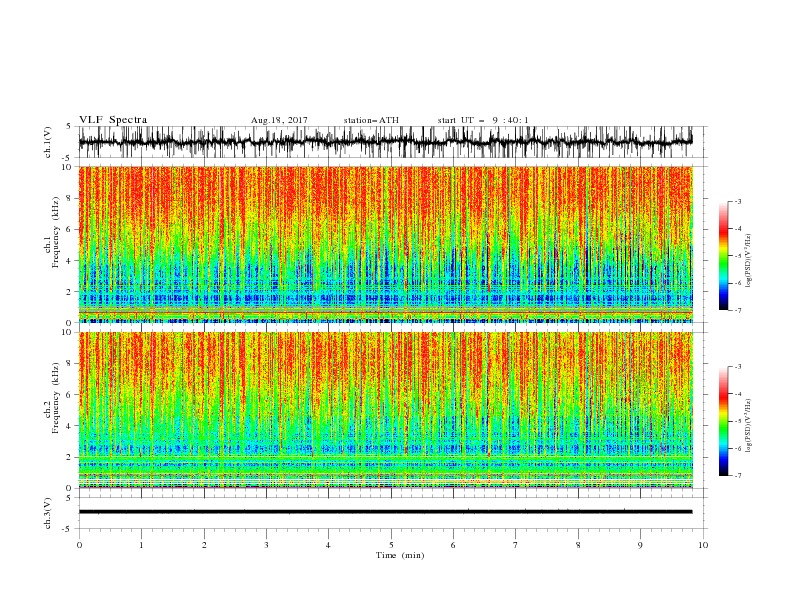Image resolution: width=792 pixels, height=612 pixels.
Task: Click the time axis tick label "10" below ch.3
Action: (x=703, y=545)
